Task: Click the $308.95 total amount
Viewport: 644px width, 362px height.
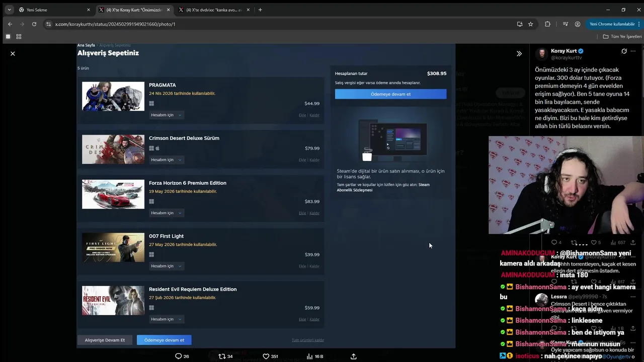Action: click(x=437, y=73)
